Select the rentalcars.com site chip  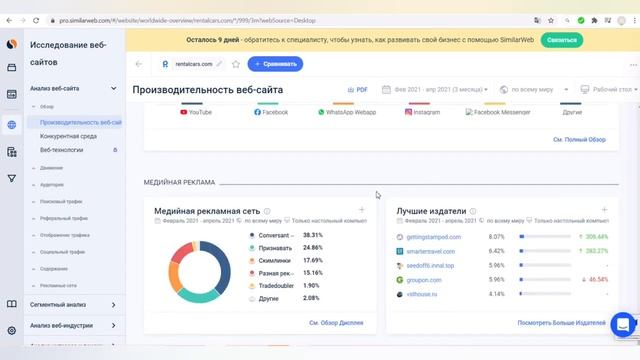pos(192,64)
